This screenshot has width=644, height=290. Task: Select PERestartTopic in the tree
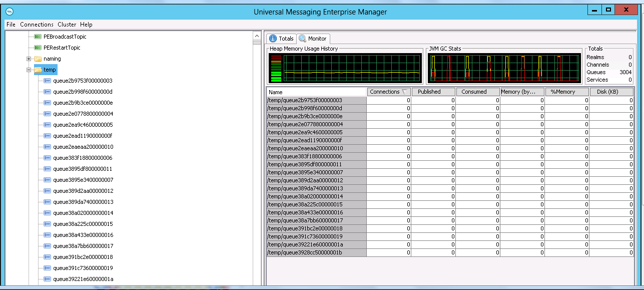62,48
